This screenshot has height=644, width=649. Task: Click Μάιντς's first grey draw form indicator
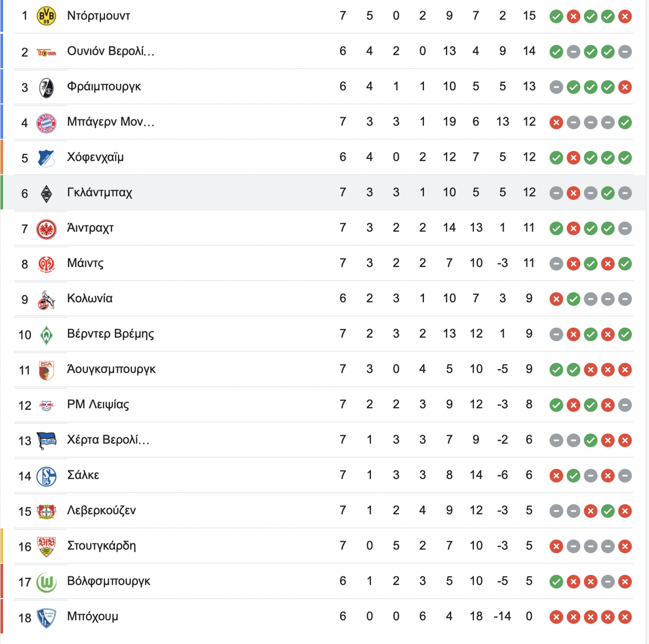tap(556, 264)
